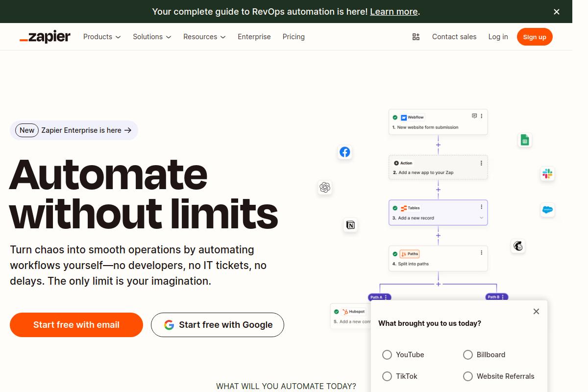The width and height of the screenshot is (588, 392).
Task: Click Start free with Google
Action: [218, 325]
